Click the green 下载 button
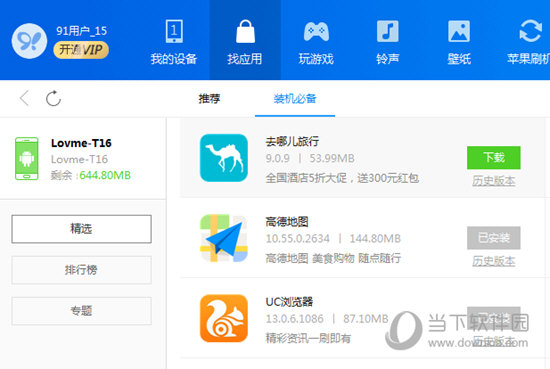Screen dimensions: 550x369 click(494, 157)
